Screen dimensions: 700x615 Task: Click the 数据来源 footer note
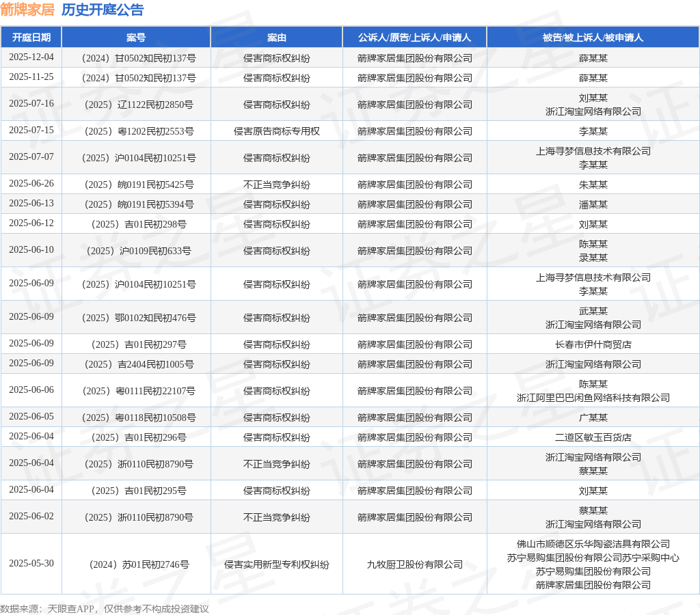[105, 609]
